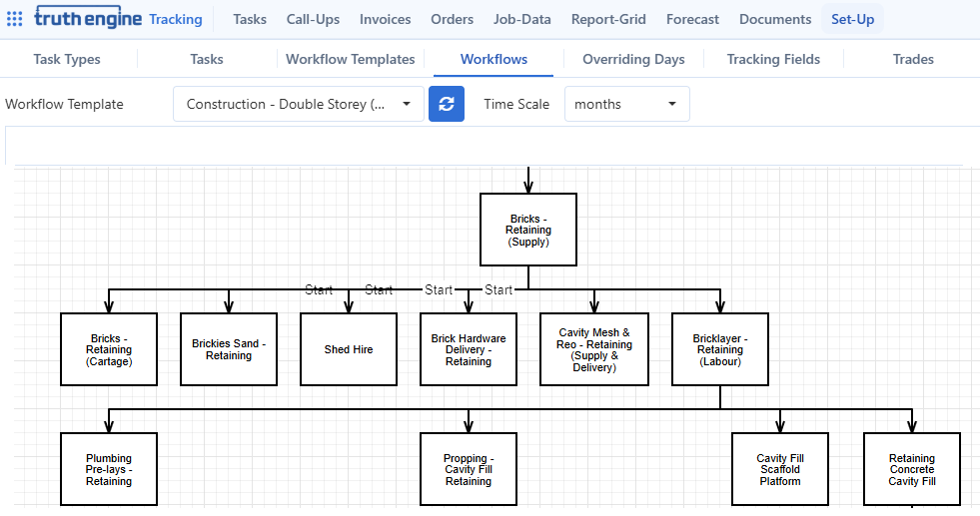Screen dimensions: 980x516
Task: Select the Bricks - Retaining (Cartage) node
Action: (x=109, y=349)
